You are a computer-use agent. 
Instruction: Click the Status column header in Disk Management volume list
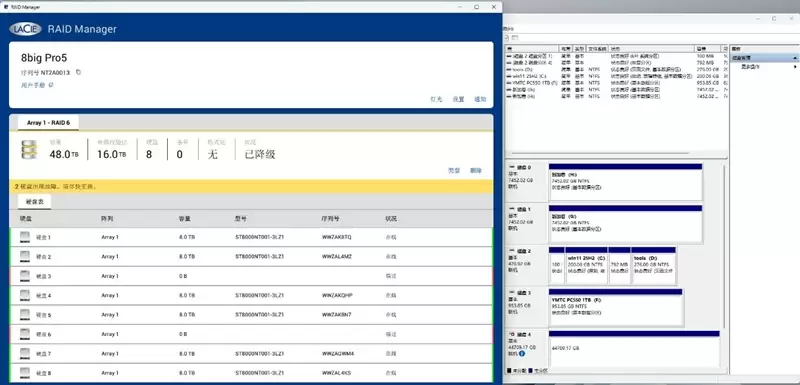tap(652, 48)
